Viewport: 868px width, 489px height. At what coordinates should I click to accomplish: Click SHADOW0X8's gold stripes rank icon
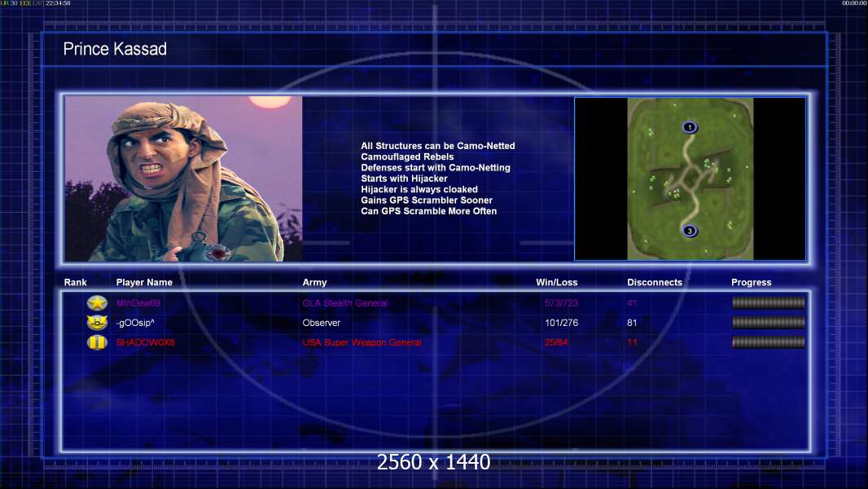(x=97, y=342)
